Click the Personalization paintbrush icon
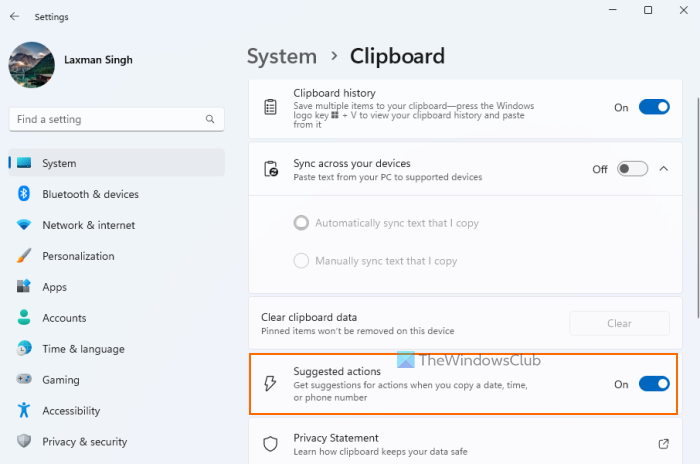 [24, 256]
